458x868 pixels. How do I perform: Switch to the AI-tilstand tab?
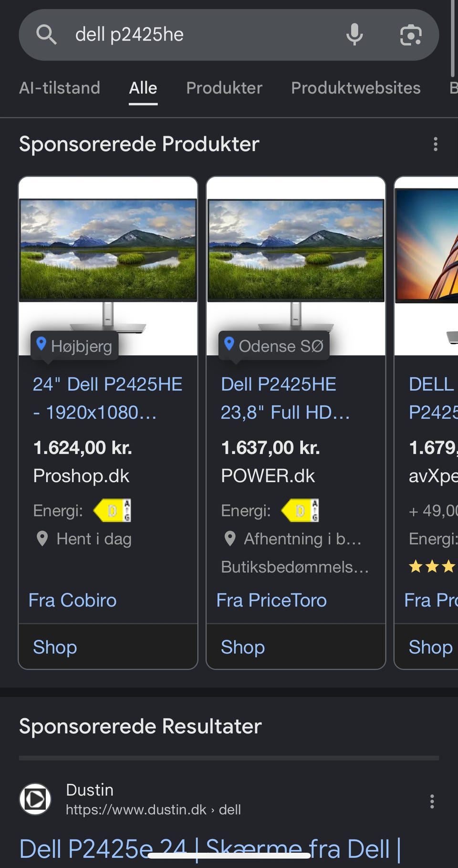(x=60, y=88)
